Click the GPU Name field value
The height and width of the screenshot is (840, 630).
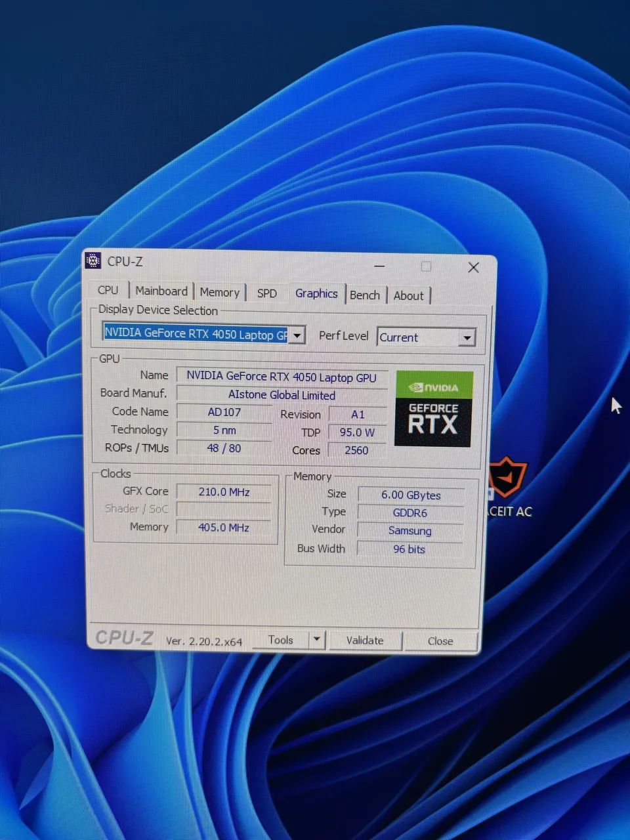[x=282, y=377]
